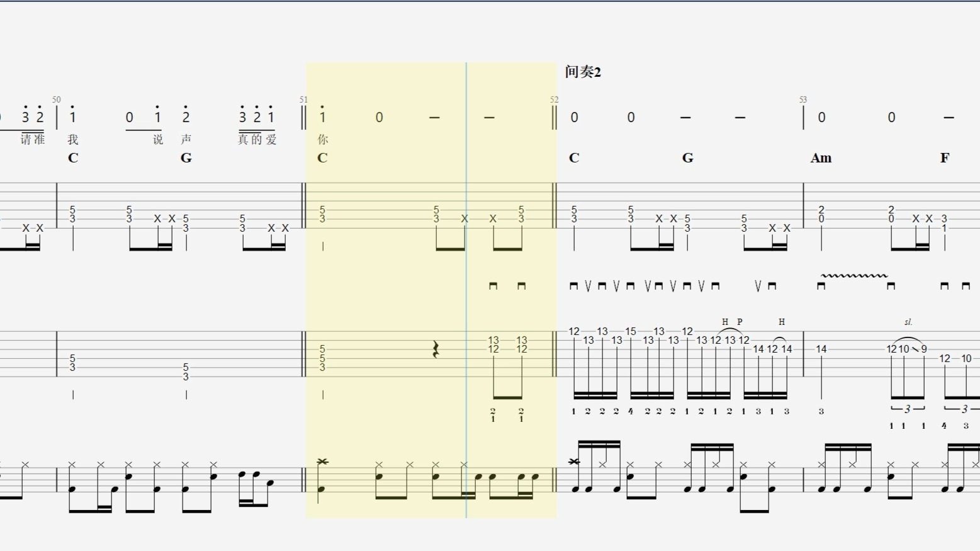The image size is (980, 551).
Task: Click the first downstroke symbol in highlighted measure
Action: click(x=493, y=286)
